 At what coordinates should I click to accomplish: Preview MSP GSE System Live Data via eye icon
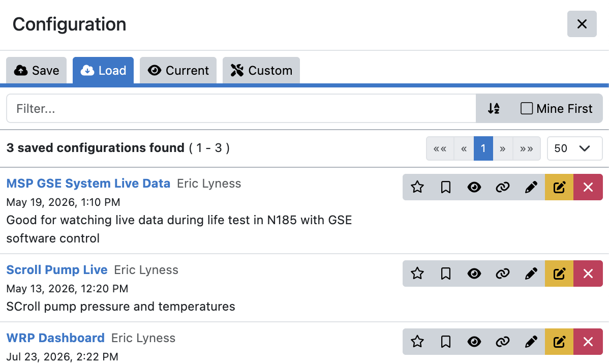pyautogui.click(x=474, y=187)
